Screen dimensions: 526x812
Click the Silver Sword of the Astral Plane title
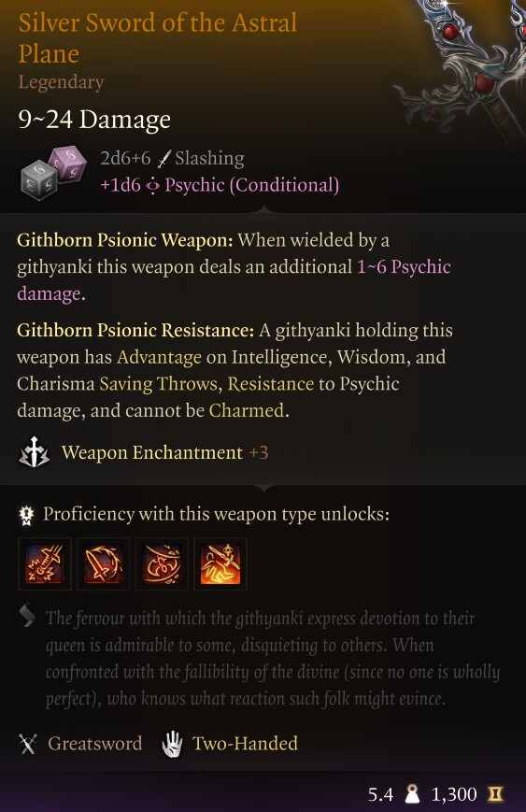158,39
